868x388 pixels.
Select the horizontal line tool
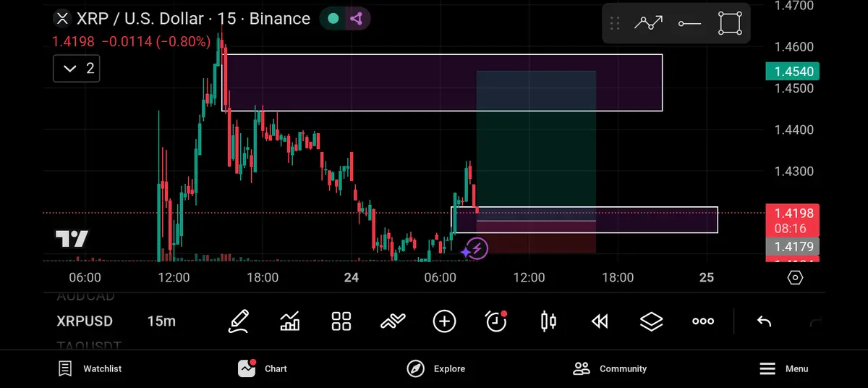[690, 24]
